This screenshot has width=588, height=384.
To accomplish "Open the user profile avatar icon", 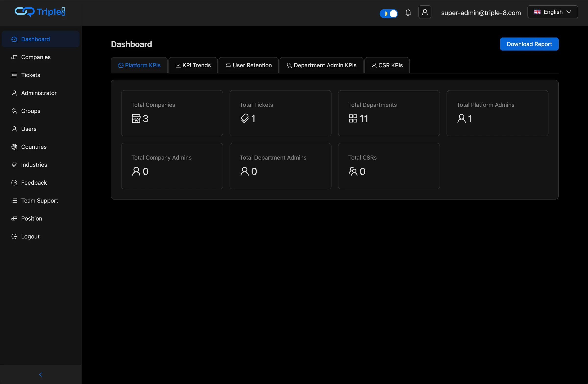I will pos(425,12).
